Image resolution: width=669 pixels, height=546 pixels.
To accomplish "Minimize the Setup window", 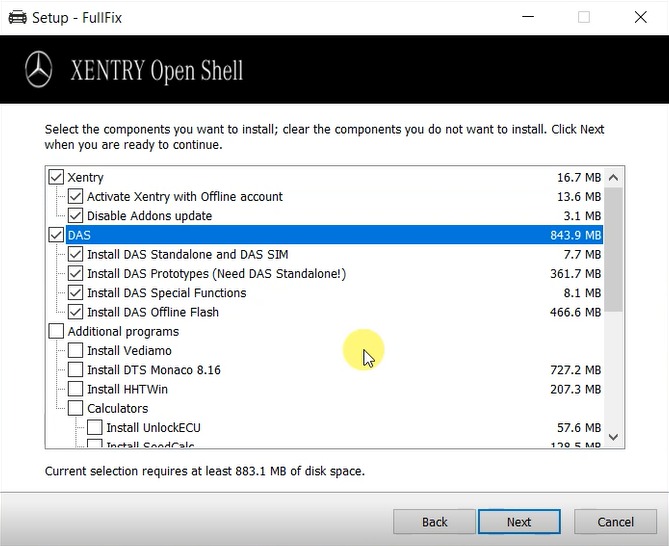I will pyautogui.click(x=528, y=17).
